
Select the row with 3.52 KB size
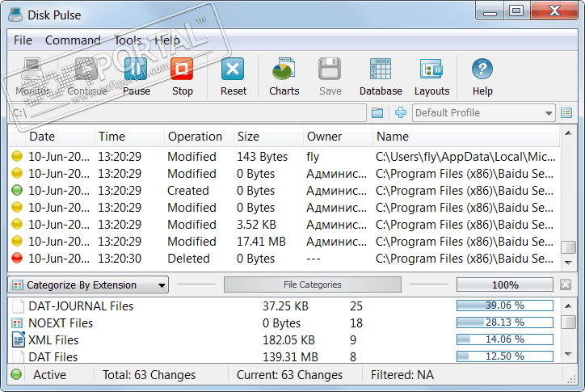pos(284,225)
